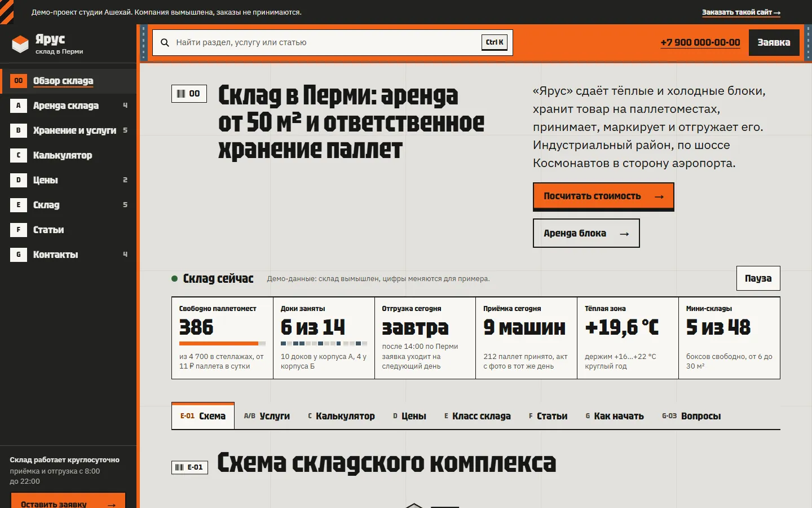Screen dimensions: 812x508
Task: Click the magnifier icon in the search bar
Action: pyautogui.click(x=165, y=42)
